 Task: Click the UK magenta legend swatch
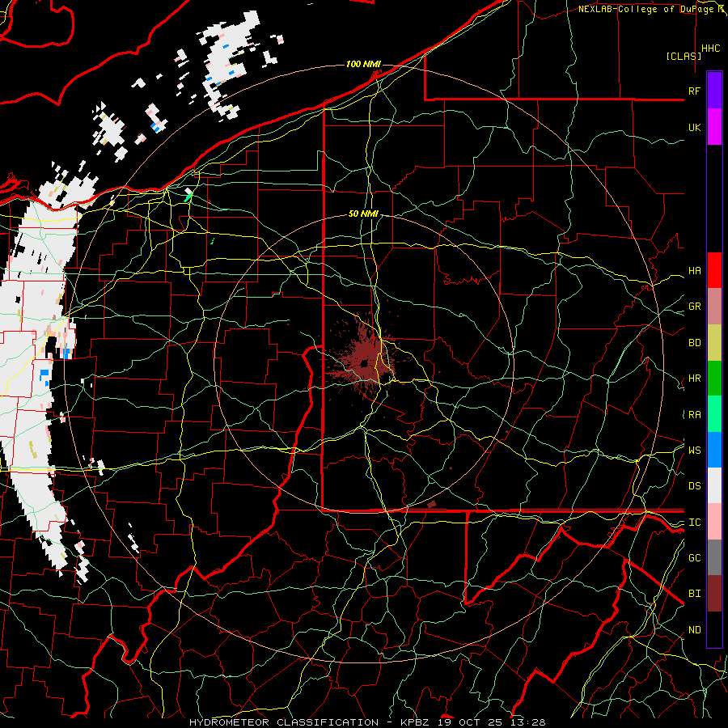coord(714,127)
